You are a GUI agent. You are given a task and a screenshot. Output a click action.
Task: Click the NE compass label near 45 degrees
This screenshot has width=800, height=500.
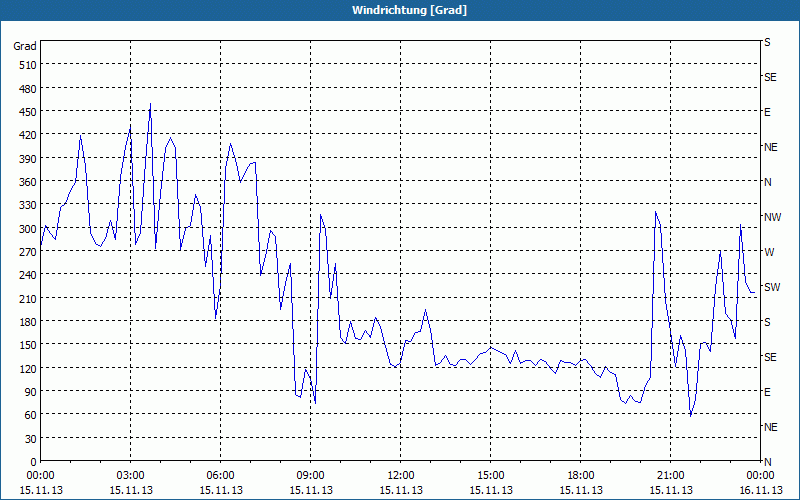tap(770, 427)
